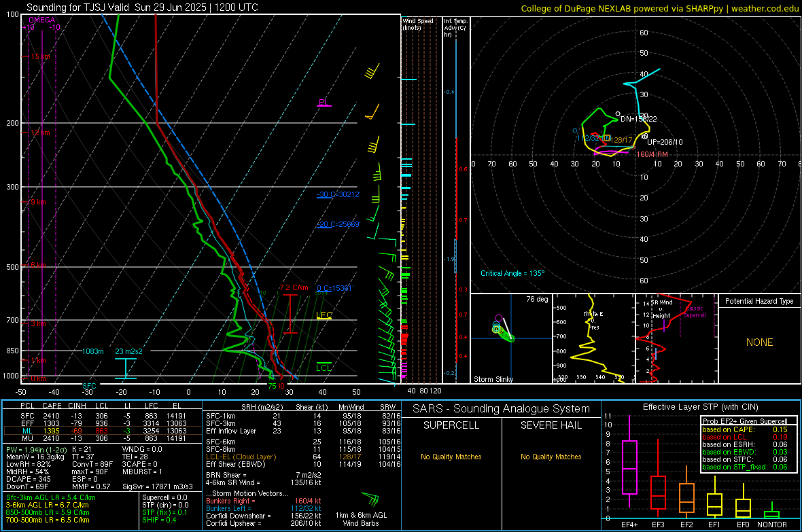Click the SFC-1km shear row label
The image size is (802, 532).
pos(220,416)
